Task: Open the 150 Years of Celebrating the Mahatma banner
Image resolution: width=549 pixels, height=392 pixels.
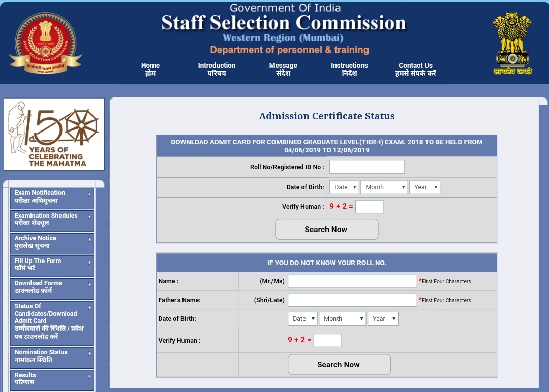Action: click(x=54, y=134)
